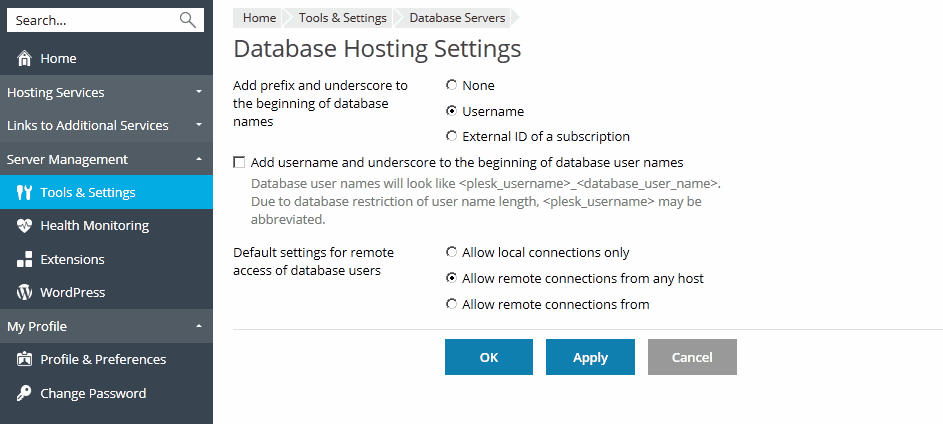
Task: Click the search magnifier icon
Action: (x=187, y=20)
